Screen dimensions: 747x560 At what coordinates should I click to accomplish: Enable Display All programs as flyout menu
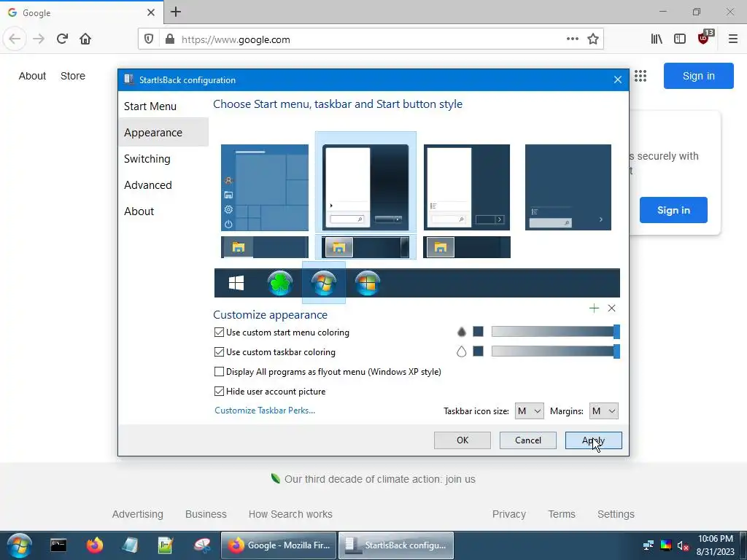219,371
